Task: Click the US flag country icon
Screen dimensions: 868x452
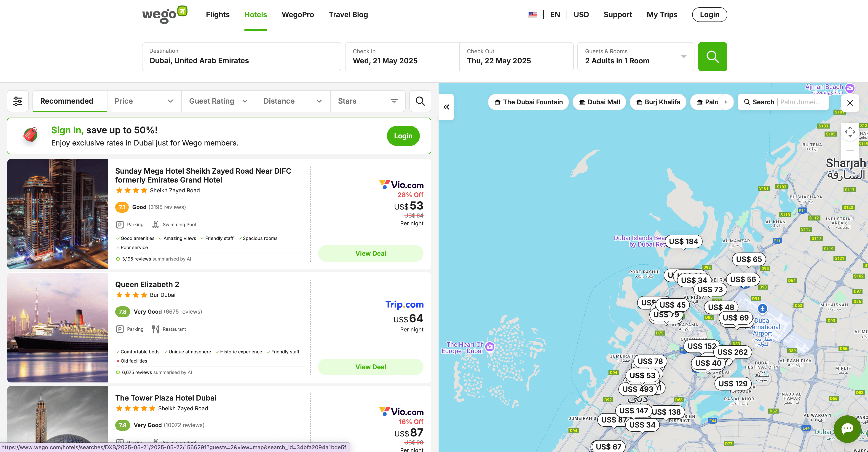Action: pos(533,15)
